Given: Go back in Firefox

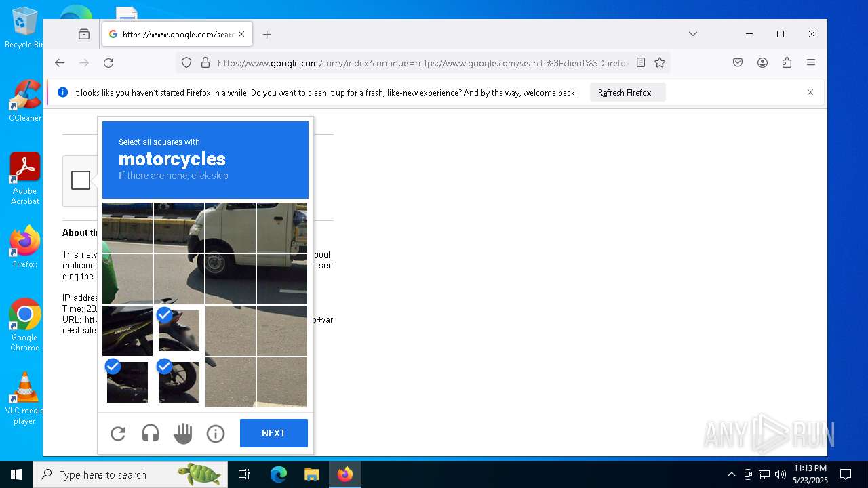Looking at the screenshot, I should [x=60, y=63].
